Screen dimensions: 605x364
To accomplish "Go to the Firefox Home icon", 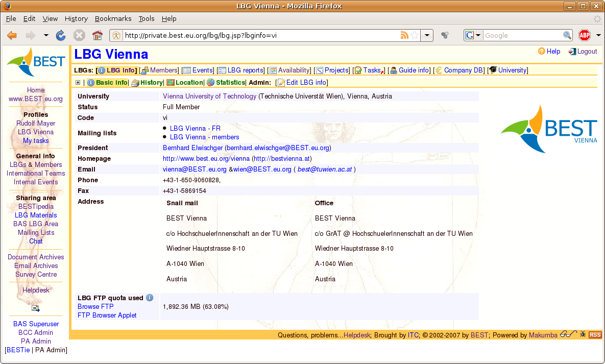I will pyautogui.click(x=97, y=36).
